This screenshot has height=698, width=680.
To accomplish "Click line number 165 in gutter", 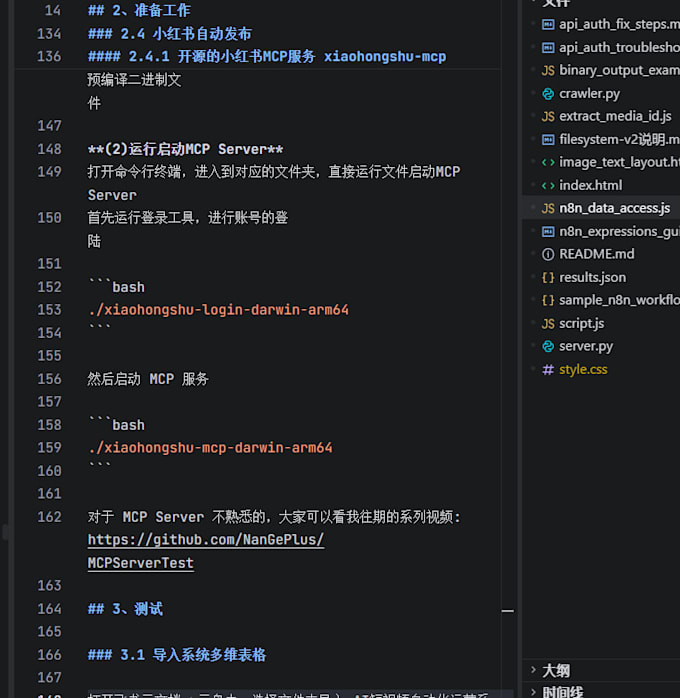I will [x=49, y=632].
